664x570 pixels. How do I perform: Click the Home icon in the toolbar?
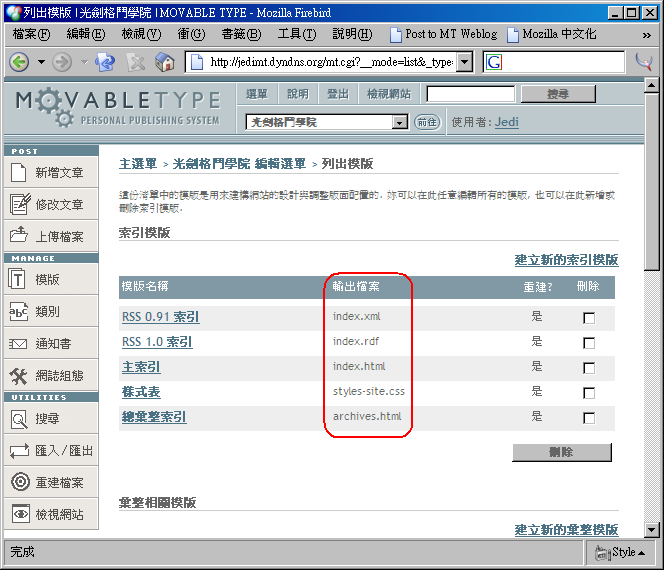pyautogui.click(x=165, y=63)
